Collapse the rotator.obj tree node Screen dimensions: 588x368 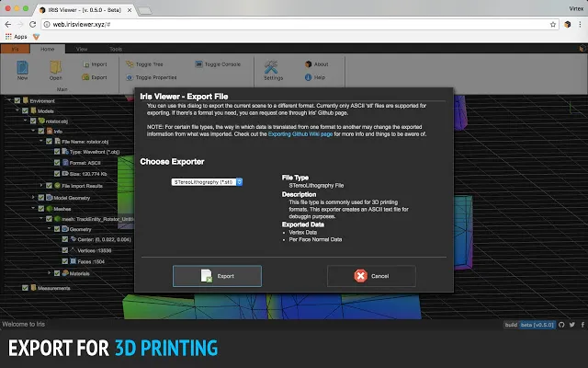click(25, 121)
